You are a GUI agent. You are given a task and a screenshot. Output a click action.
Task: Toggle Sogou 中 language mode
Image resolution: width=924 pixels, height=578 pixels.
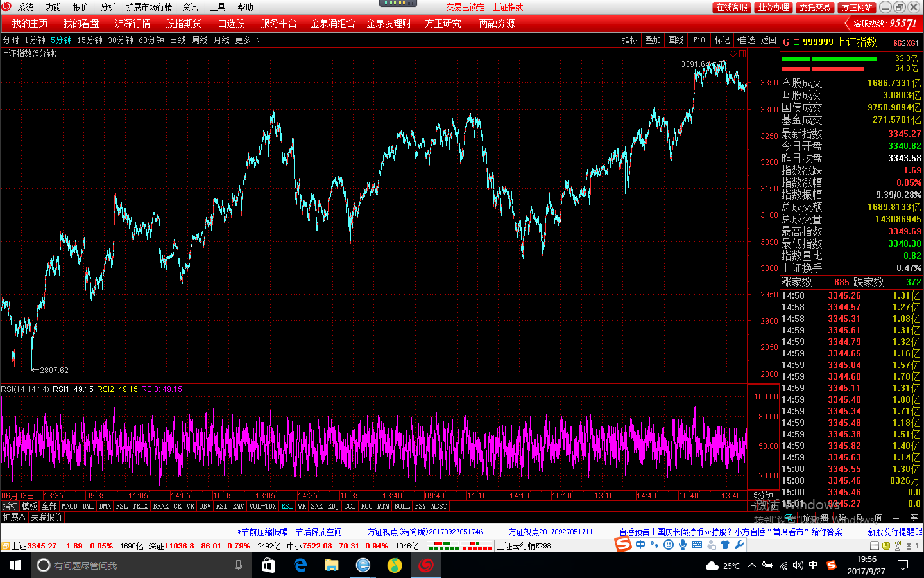[x=640, y=545]
